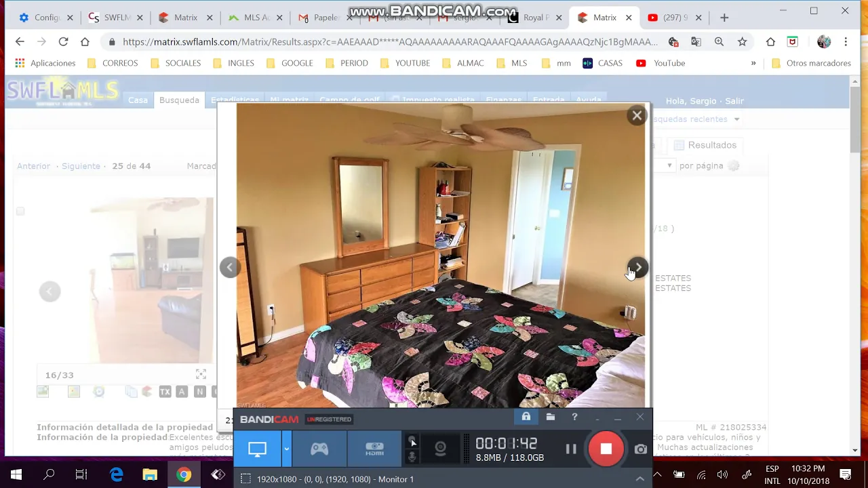Click Bandicam UNREGISTERED badge

coord(329,420)
